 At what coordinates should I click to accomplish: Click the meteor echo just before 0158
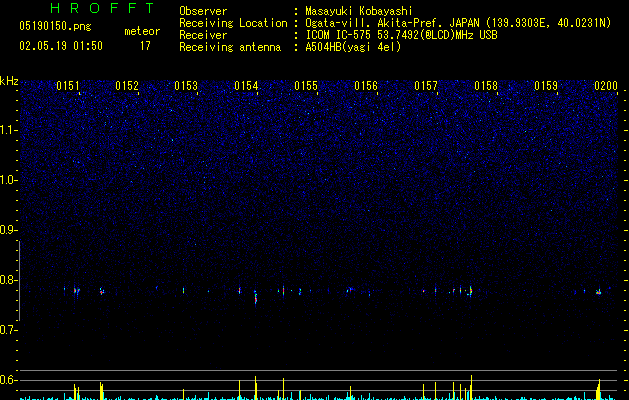471,291
